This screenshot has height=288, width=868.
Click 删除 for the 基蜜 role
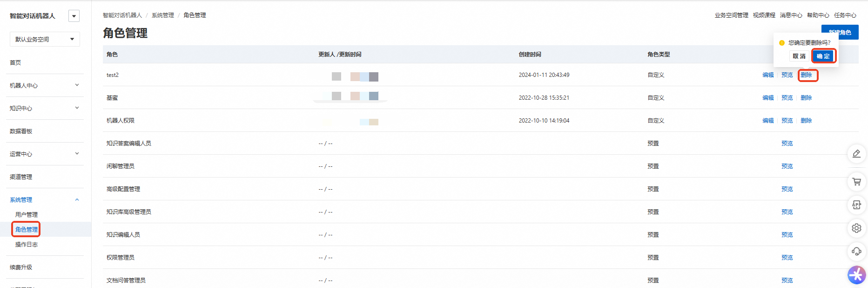point(806,98)
